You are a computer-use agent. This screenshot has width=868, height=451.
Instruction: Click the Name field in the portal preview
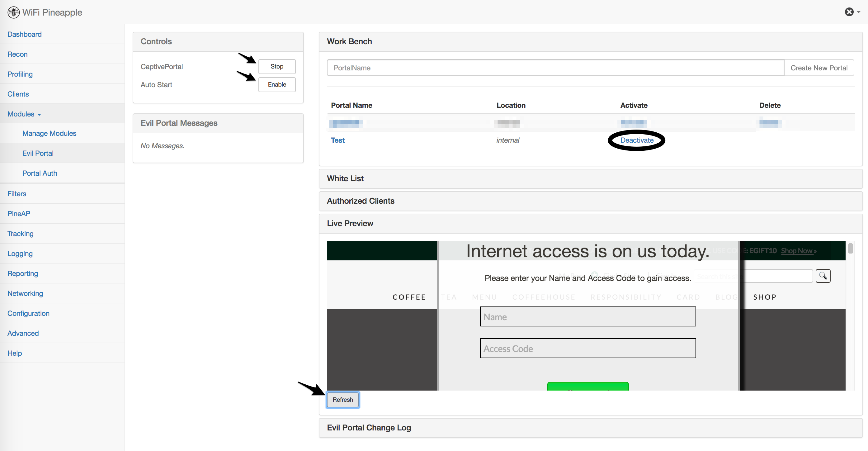pos(588,316)
